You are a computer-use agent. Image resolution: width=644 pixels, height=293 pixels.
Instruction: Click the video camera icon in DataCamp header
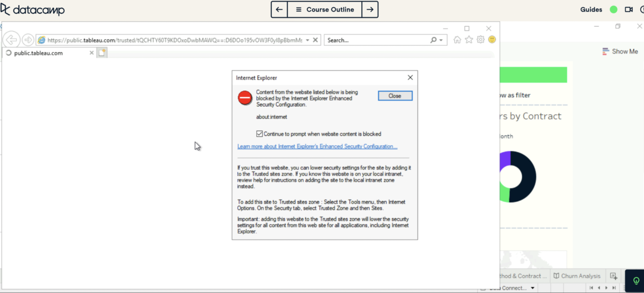(629, 10)
